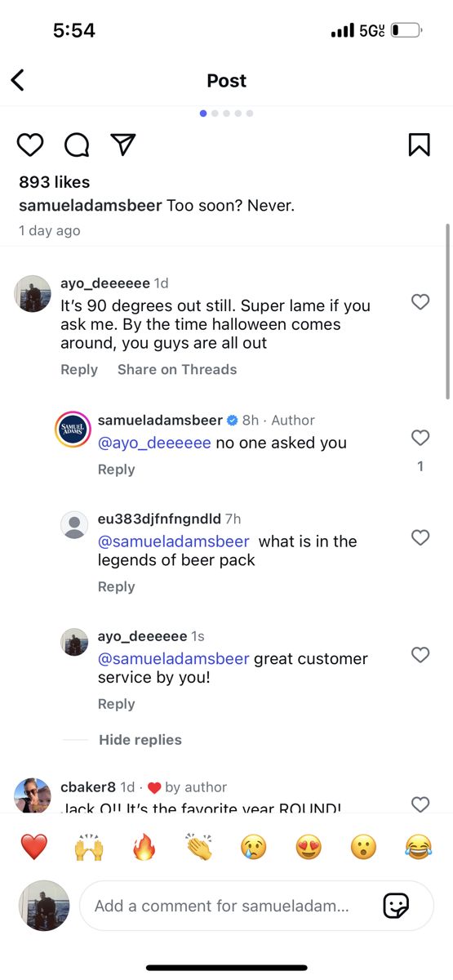
Task: Open the sticker/GIF picker in the comment box
Action: (x=396, y=906)
